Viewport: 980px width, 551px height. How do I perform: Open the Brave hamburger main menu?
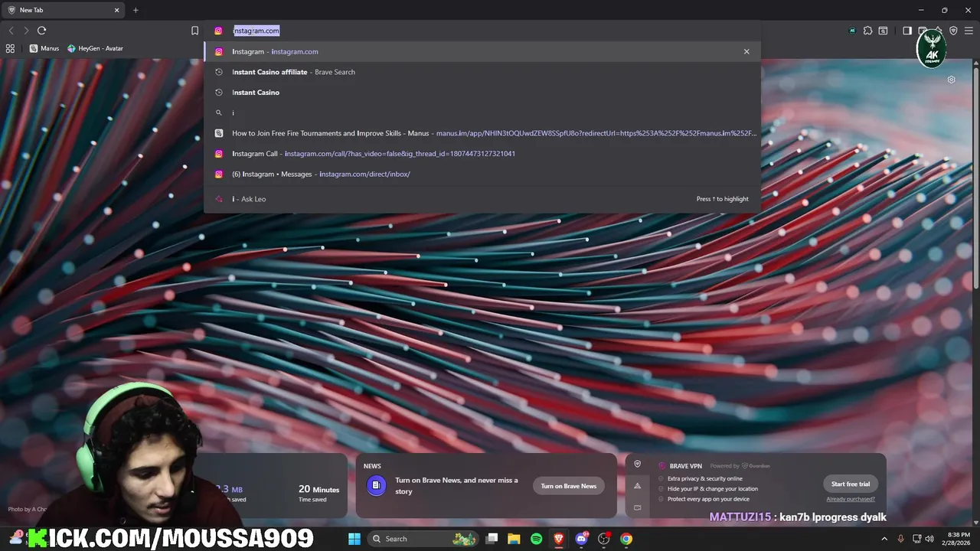[x=969, y=31]
